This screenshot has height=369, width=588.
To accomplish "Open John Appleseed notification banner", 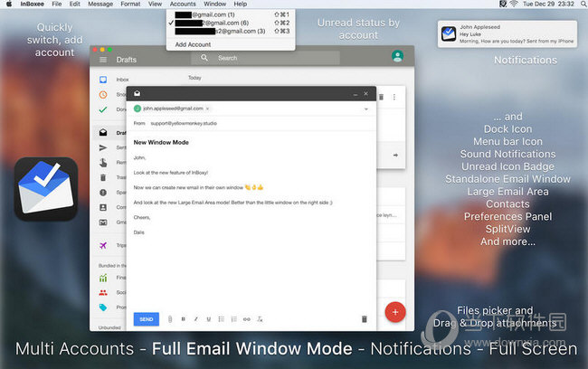I will click(x=507, y=33).
